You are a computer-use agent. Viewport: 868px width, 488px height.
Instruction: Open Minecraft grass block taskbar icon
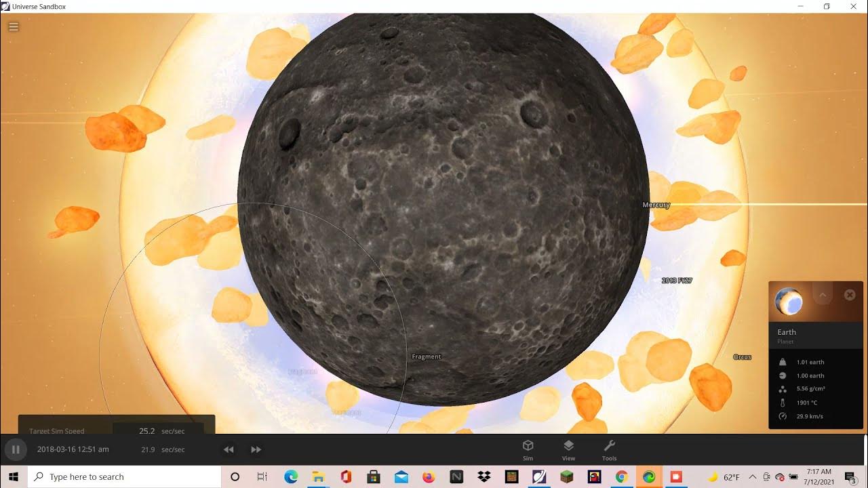click(566, 476)
